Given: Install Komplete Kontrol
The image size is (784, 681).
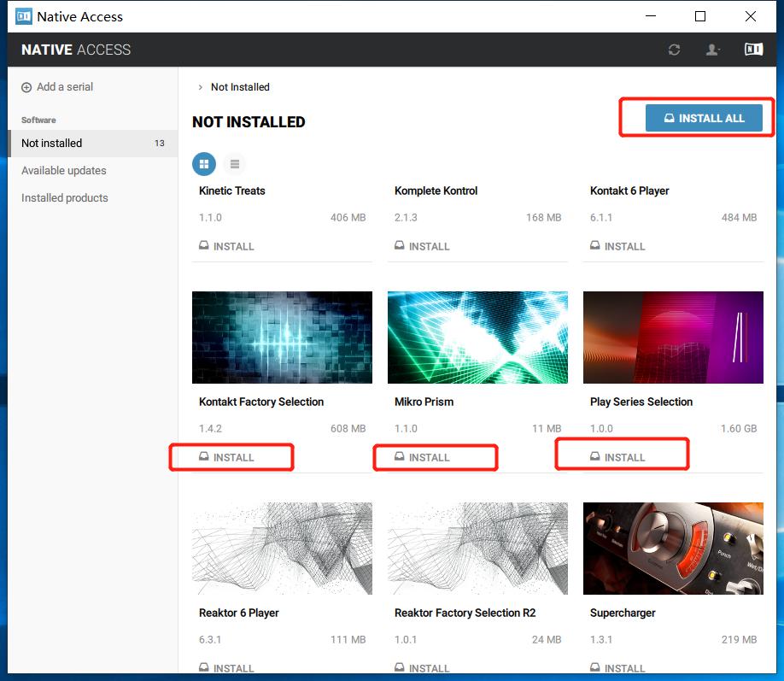Looking at the screenshot, I should point(422,246).
